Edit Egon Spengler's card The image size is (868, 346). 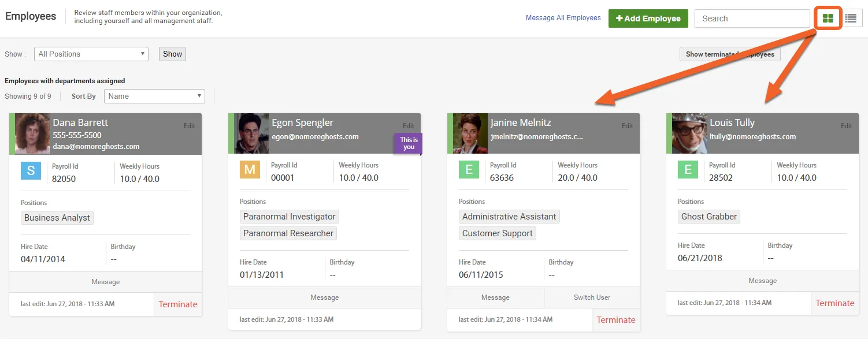coord(409,125)
